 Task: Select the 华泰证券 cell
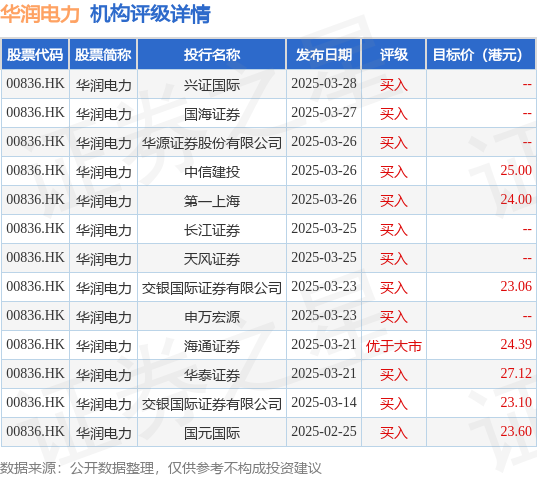(x=212, y=375)
